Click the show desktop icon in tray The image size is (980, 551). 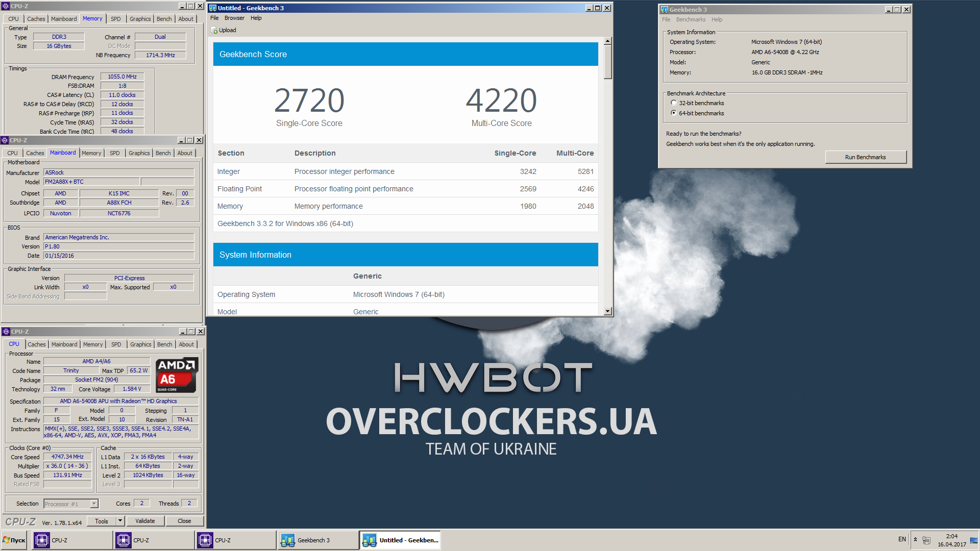[x=974, y=540]
